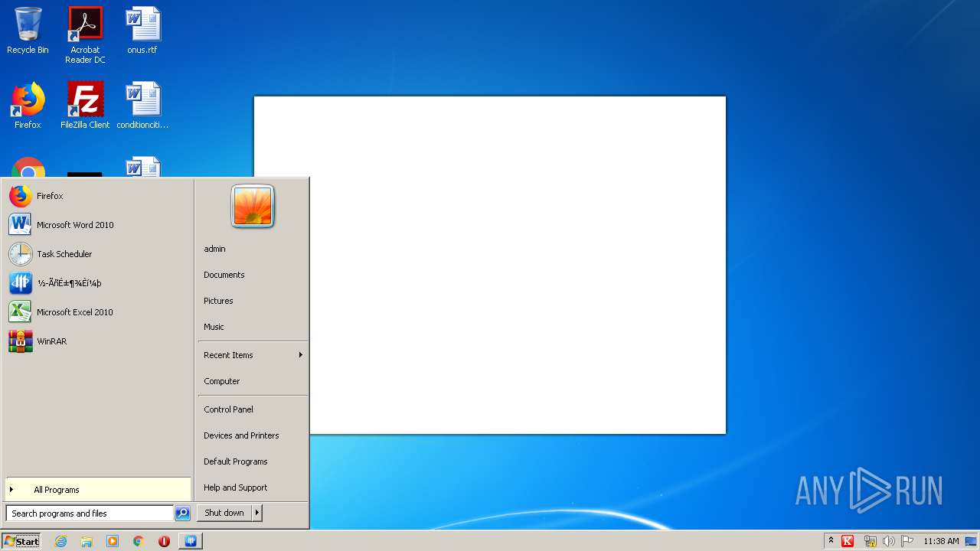Select Acrobat Reader DC desktop icon

85,35
